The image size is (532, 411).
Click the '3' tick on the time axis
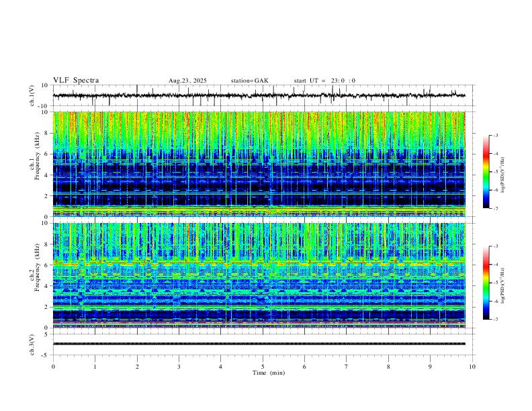point(179,367)
